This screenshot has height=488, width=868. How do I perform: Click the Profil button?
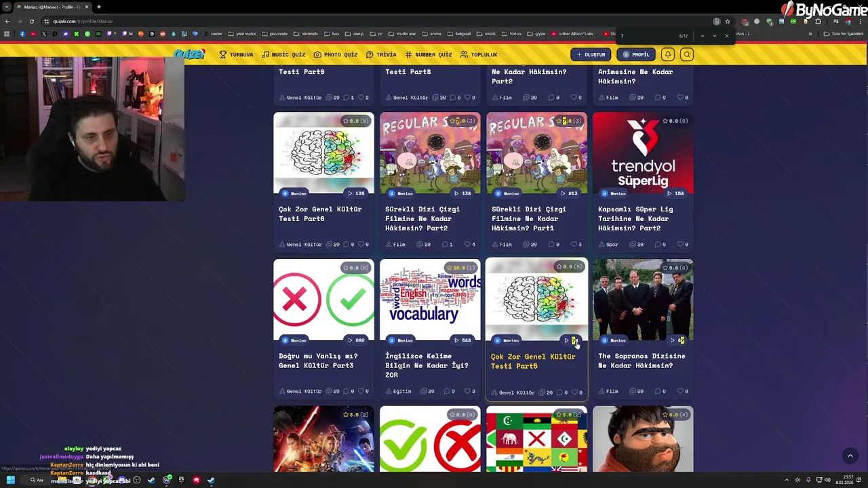(x=636, y=54)
